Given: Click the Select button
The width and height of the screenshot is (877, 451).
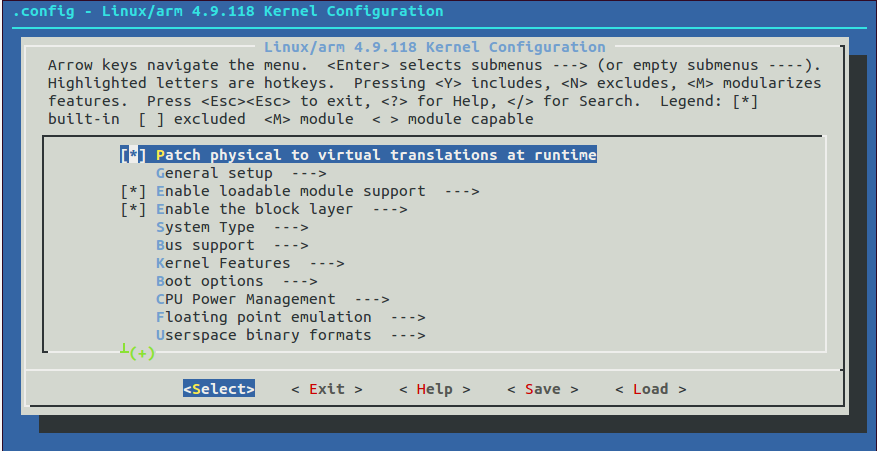Looking at the screenshot, I should (219, 389).
